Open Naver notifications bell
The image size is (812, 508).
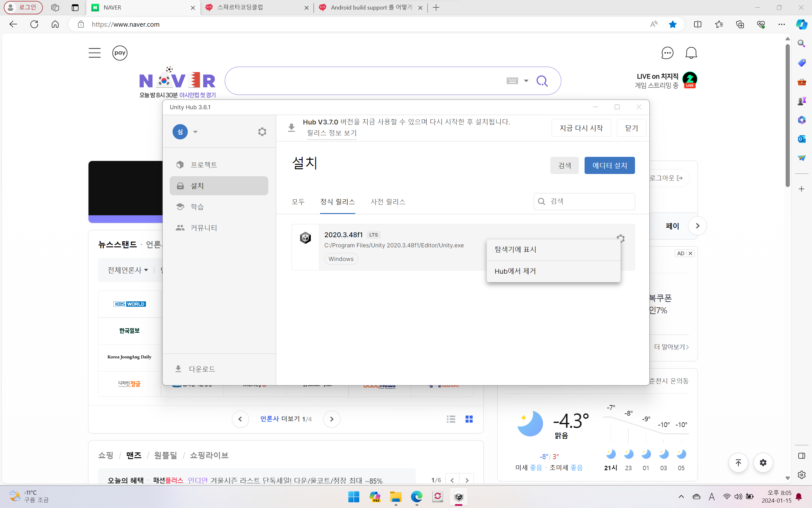(x=691, y=53)
